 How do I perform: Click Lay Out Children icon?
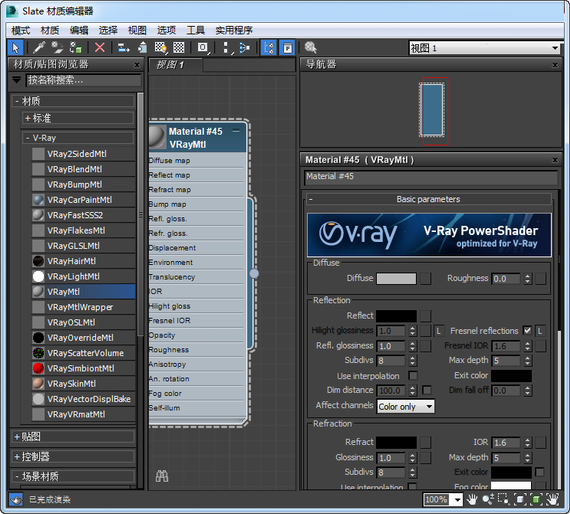coord(245,48)
